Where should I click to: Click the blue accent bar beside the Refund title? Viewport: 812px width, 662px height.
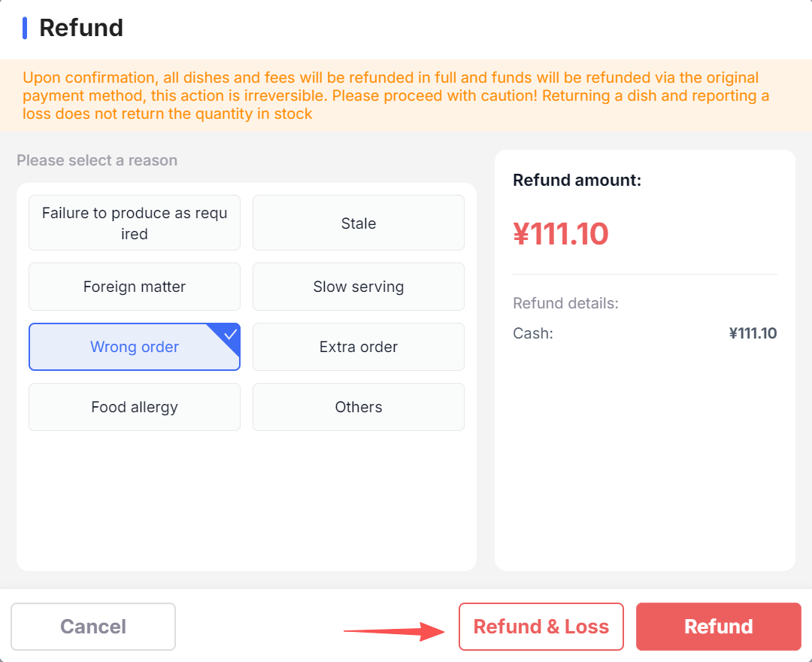click(x=25, y=28)
